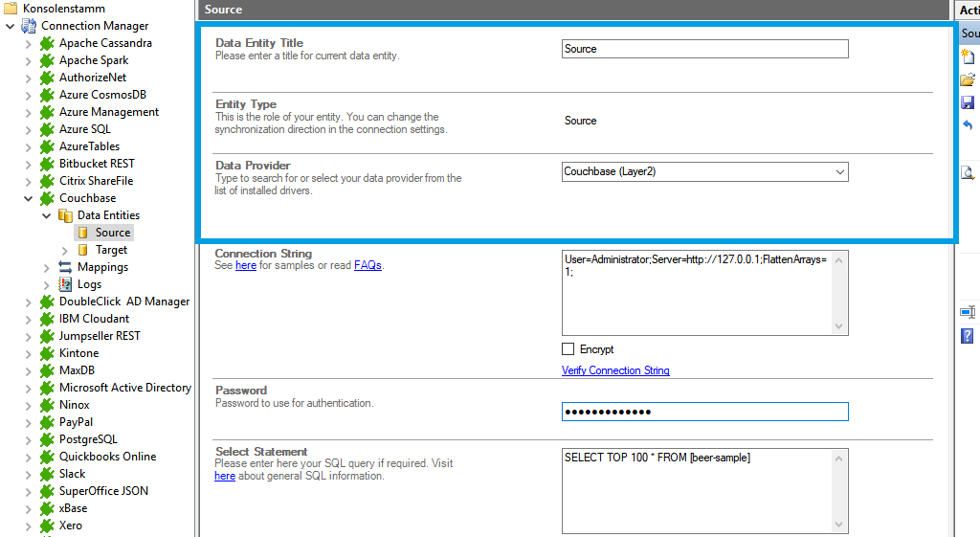Click the Open folder icon in Actions pane
Image resolution: width=980 pixels, height=537 pixels.
[968, 80]
